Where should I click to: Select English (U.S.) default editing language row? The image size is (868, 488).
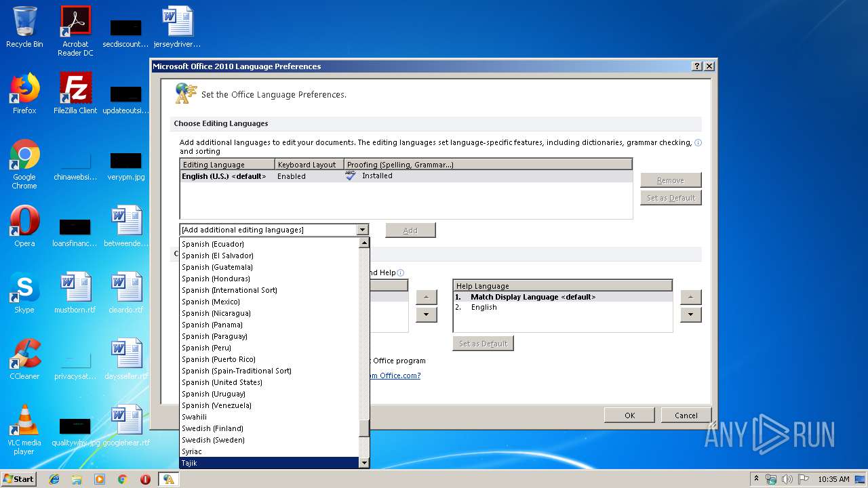[406, 176]
